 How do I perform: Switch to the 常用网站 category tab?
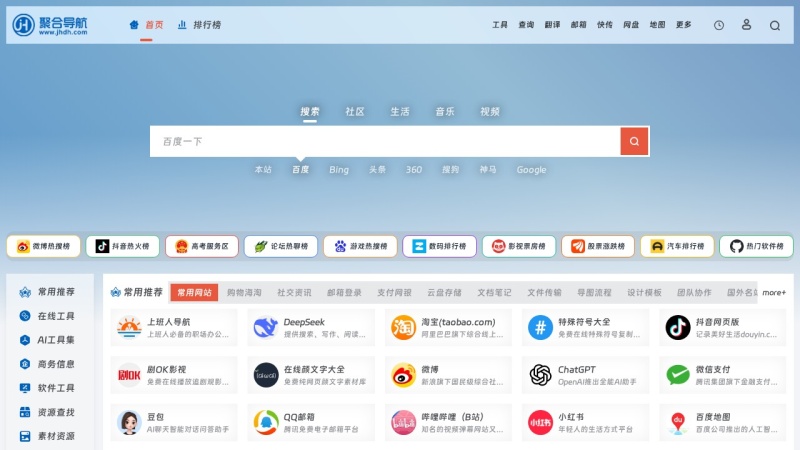click(x=194, y=292)
